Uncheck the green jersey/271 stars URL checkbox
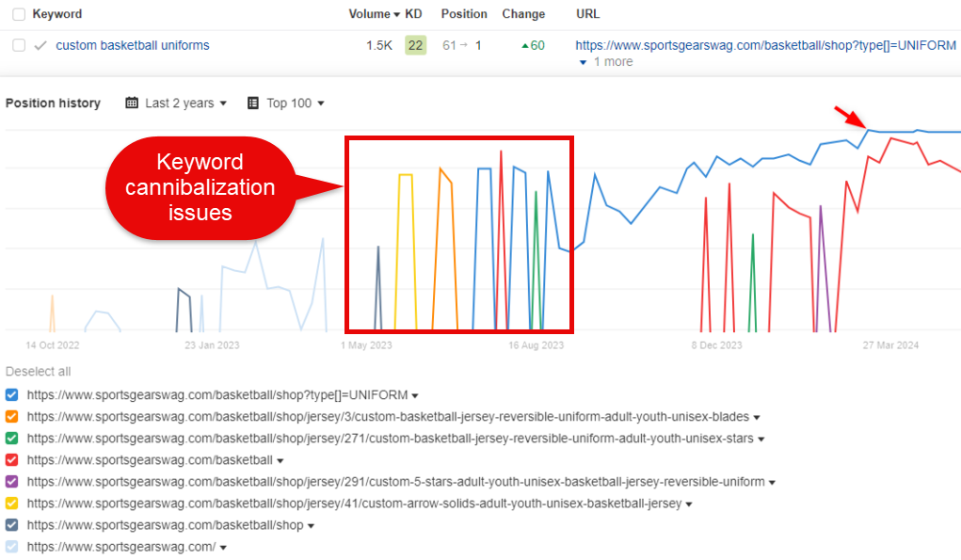961x560 pixels. tap(11, 439)
